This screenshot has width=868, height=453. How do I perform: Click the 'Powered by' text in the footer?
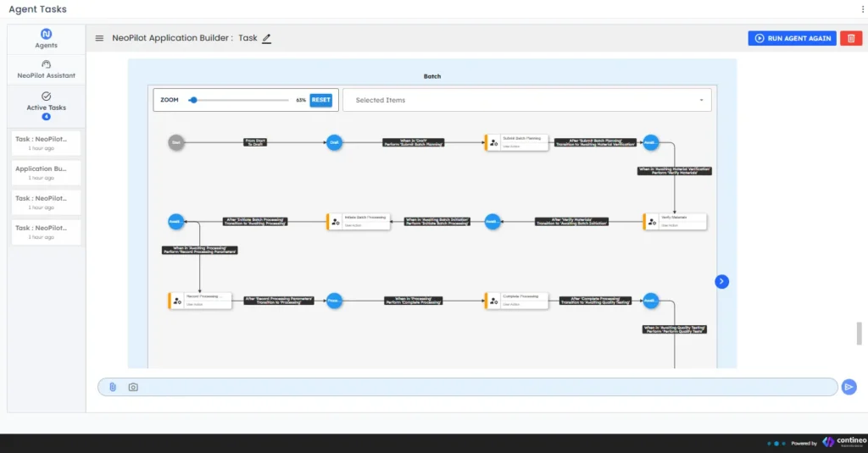pos(804,444)
